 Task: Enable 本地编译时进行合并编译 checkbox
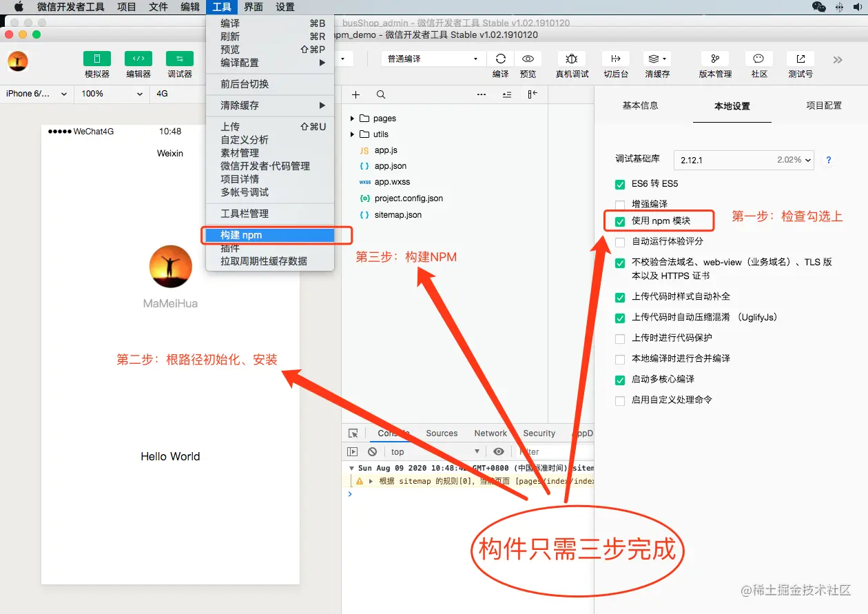click(x=620, y=359)
